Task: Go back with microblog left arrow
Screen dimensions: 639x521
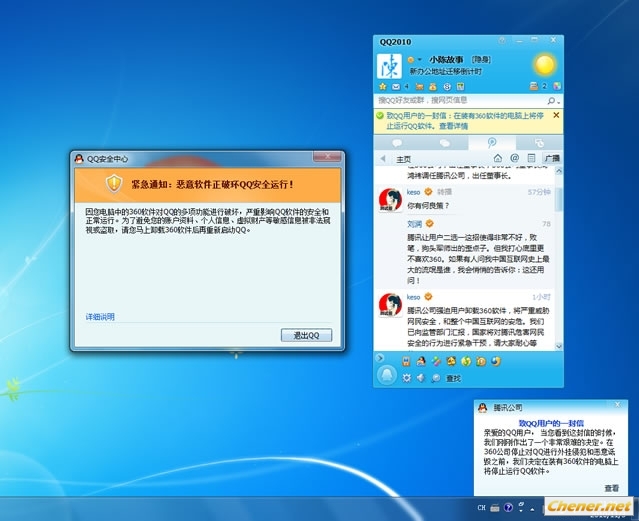Action: click(383, 159)
